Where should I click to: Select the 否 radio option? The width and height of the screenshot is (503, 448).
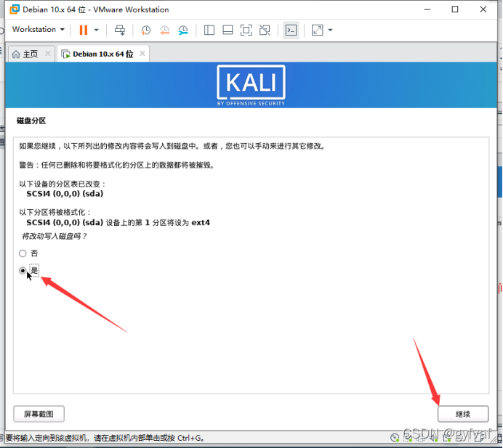23,253
